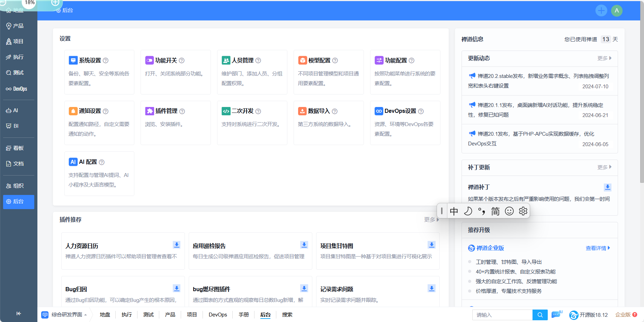Toggle the half-moon full/half width mode
Viewport: 644px width, 322px height.
click(468, 211)
